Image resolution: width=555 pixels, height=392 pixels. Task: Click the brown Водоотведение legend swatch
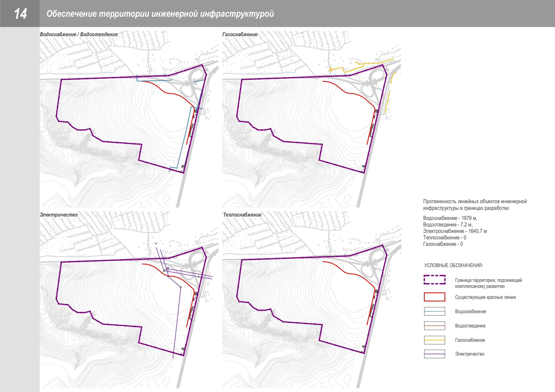click(434, 326)
